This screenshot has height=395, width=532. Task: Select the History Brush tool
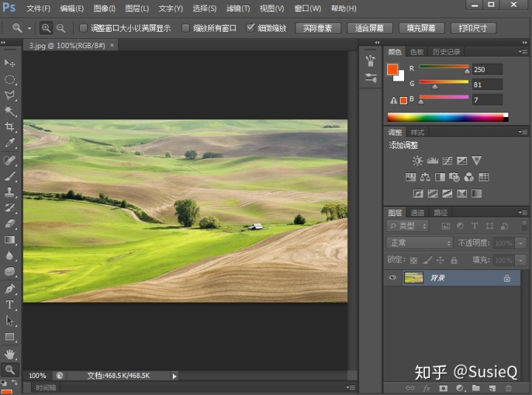(10, 208)
